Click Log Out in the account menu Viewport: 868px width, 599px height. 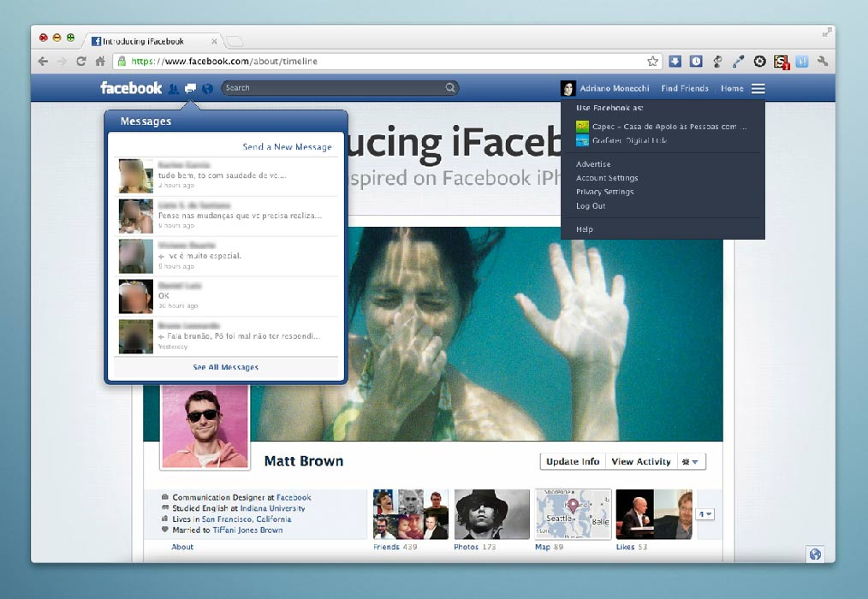(590, 206)
